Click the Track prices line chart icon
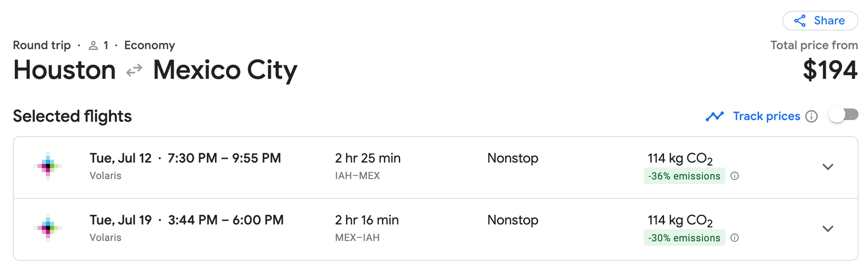The image size is (868, 269). click(715, 116)
